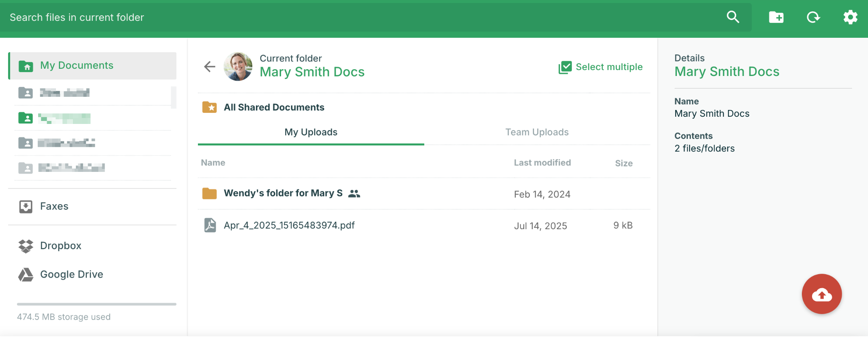868x337 pixels.
Task: Open Google Drive from the sidebar
Action: pos(71,275)
